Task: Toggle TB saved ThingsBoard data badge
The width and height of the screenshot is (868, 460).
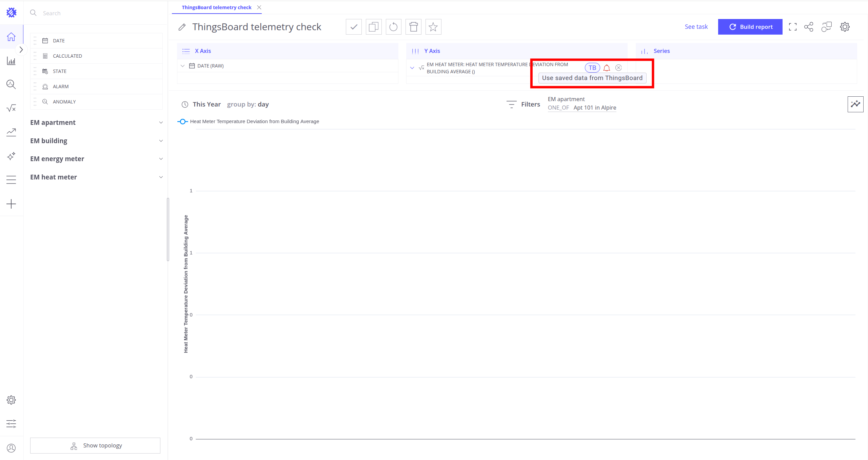Action: coord(592,68)
